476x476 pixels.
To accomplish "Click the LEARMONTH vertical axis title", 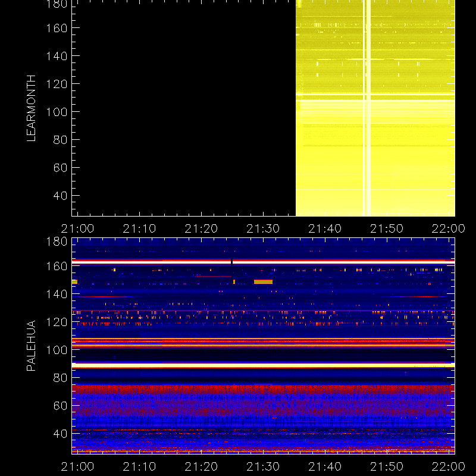I will (x=32, y=108).
